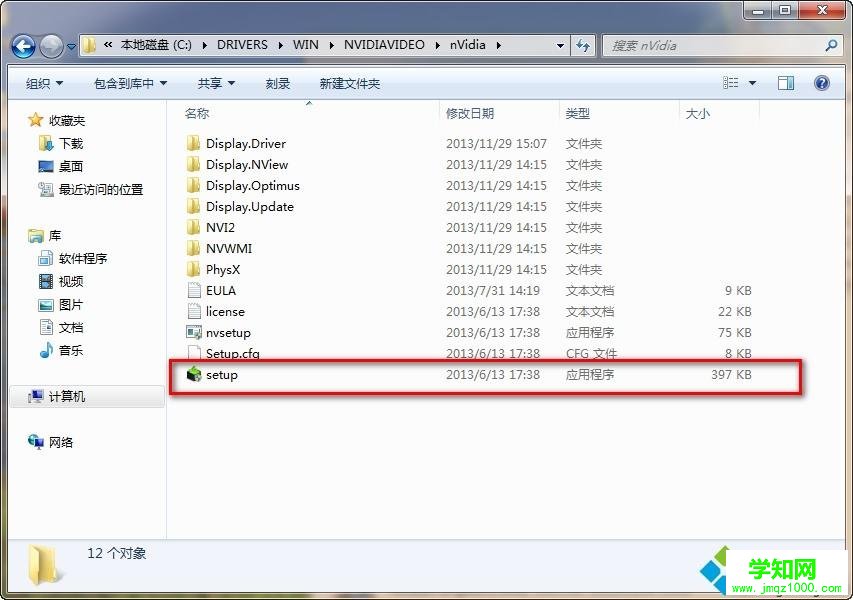The width and height of the screenshot is (853, 600).
Task: Click the back navigation arrow
Action: coord(22,45)
